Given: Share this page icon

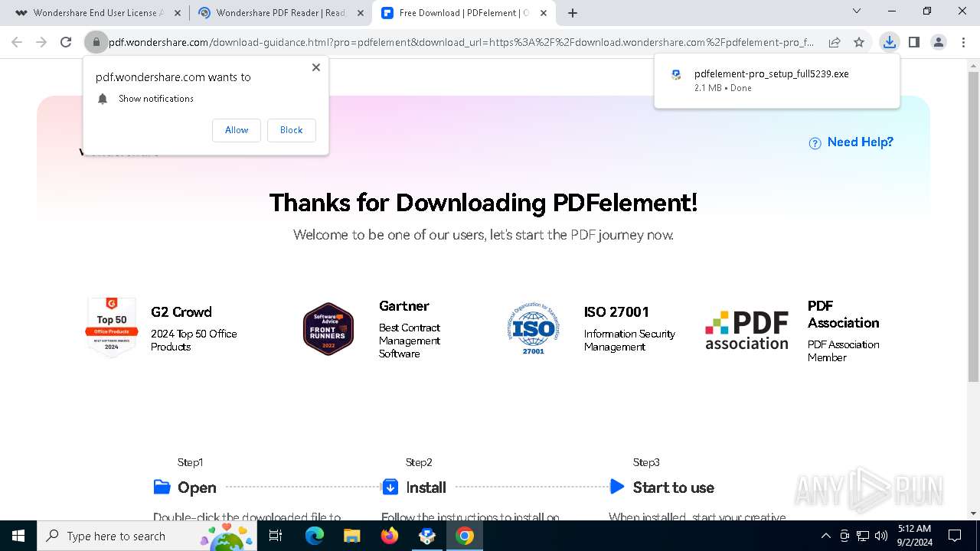Looking at the screenshot, I should coord(835,42).
